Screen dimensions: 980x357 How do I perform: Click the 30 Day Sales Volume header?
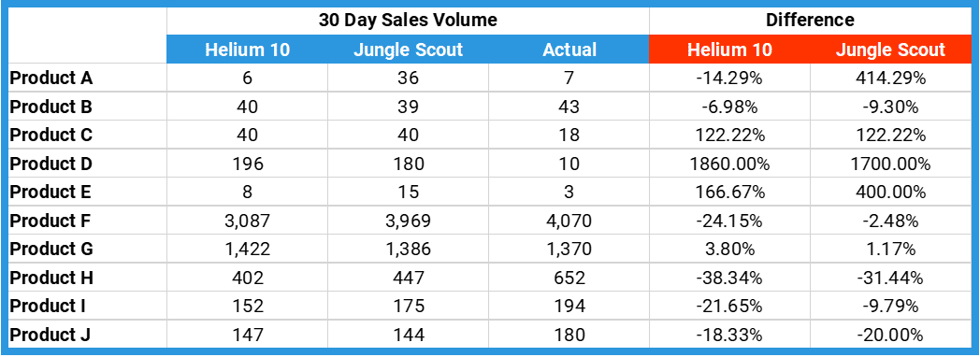408,20
